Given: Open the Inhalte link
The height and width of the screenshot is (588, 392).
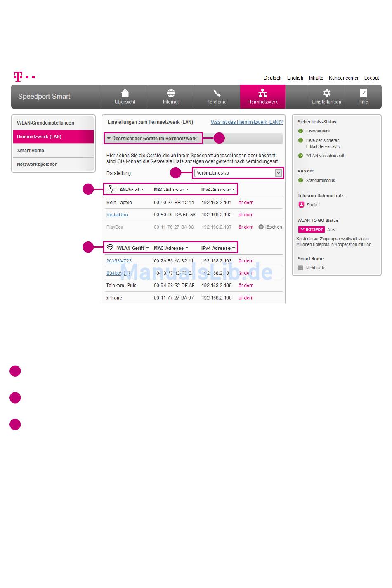Looking at the screenshot, I should click(316, 78).
